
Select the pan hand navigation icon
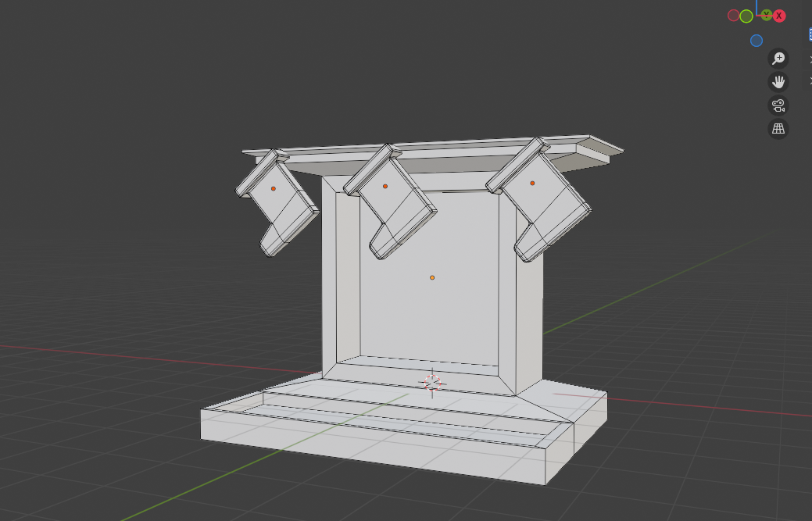[x=778, y=82]
